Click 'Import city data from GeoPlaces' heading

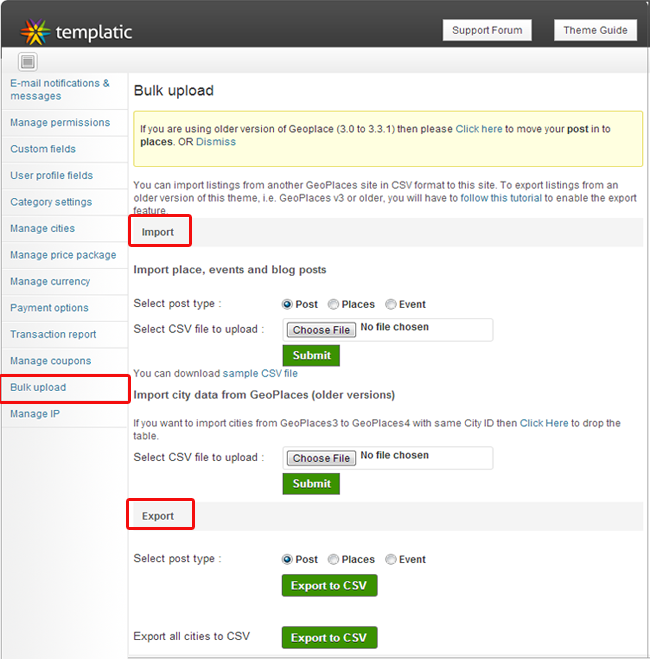pyautogui.click(x=264, y=395)
